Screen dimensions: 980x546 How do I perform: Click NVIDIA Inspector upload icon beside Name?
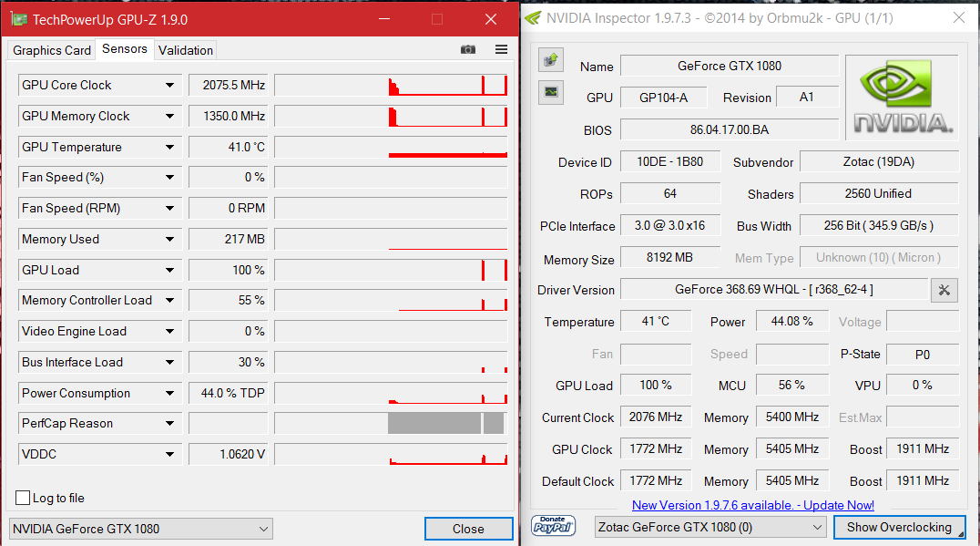point(551,60)
